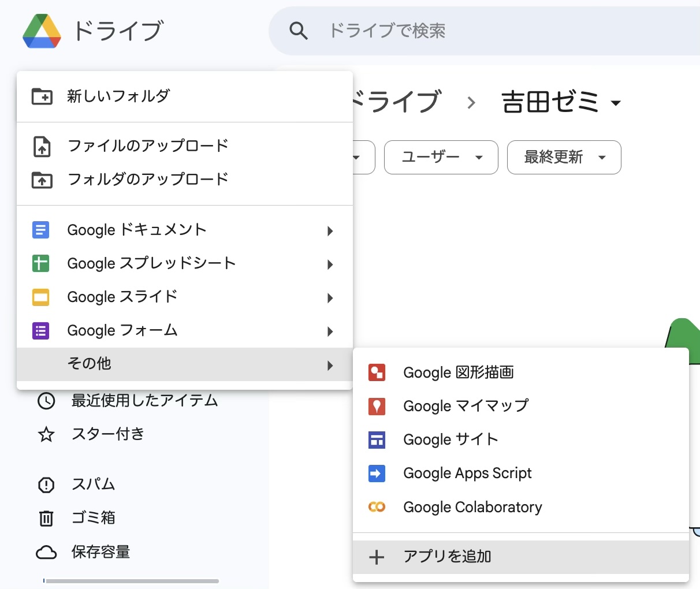700x589 pixels.
Task: Go to スター付き in the sidebar
Action: pos(108,434)
